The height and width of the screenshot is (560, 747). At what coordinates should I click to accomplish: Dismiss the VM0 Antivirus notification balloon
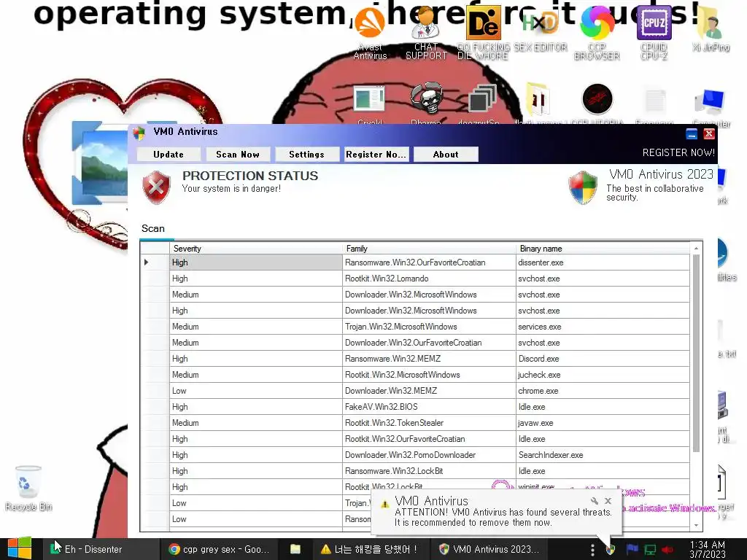tap(608, 501)
